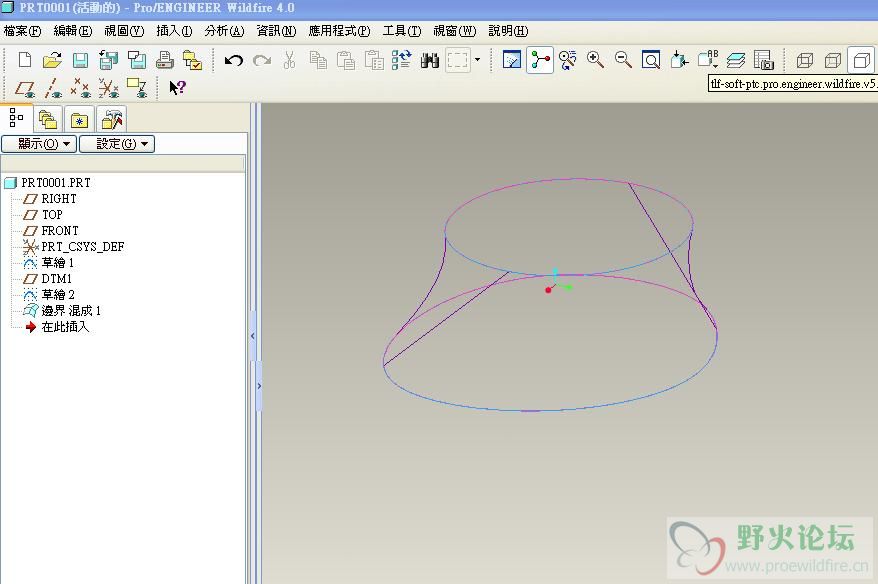Open the 應用程式(P) menu
Image resolution: width=878 pixels, height=584 pixels.
339,31
